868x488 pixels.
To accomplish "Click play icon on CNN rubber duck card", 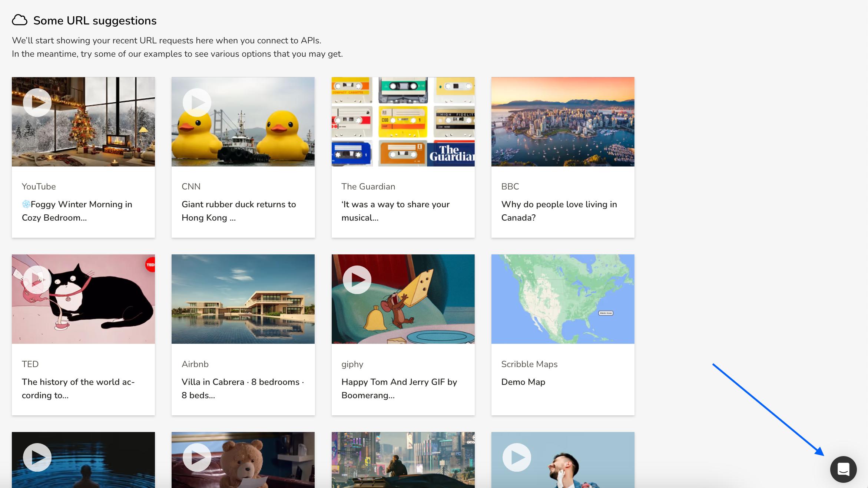I will (x=197, y=102).
